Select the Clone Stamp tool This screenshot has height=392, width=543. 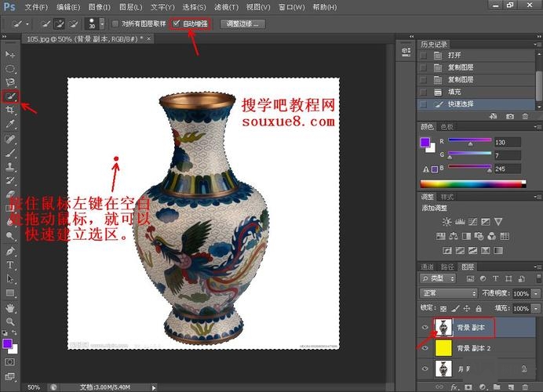[10, 166]
